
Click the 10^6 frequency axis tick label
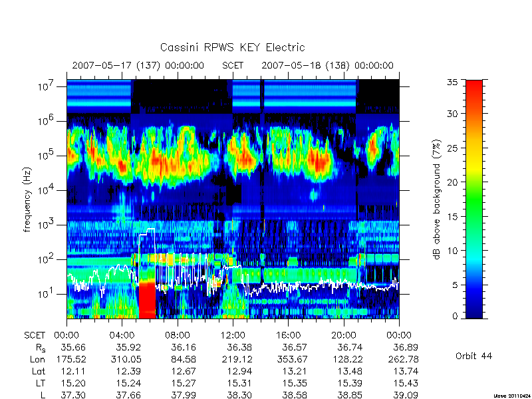click(x=45, y=121)
